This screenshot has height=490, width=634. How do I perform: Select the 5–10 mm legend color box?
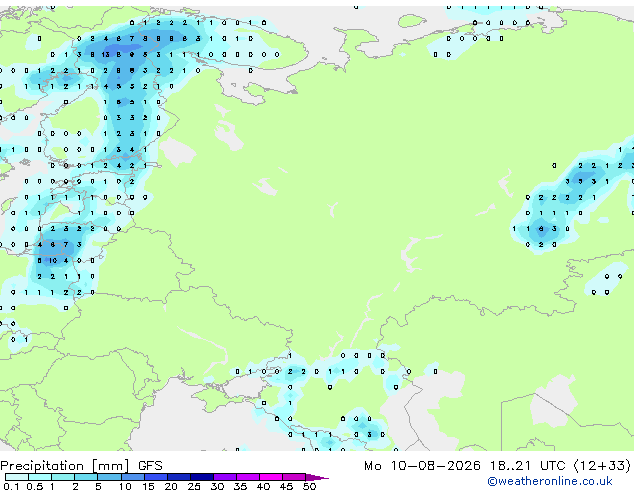[109, 477]
